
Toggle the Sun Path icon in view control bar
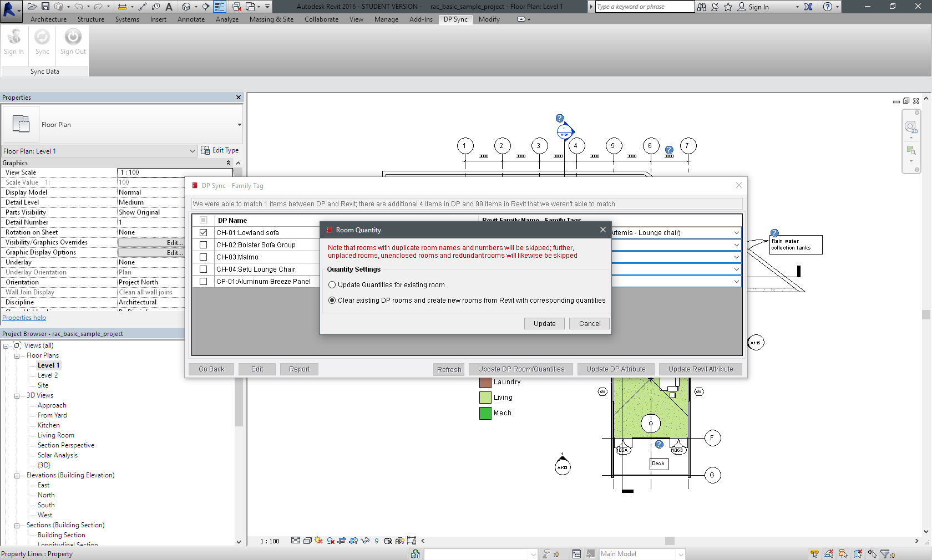318,541
